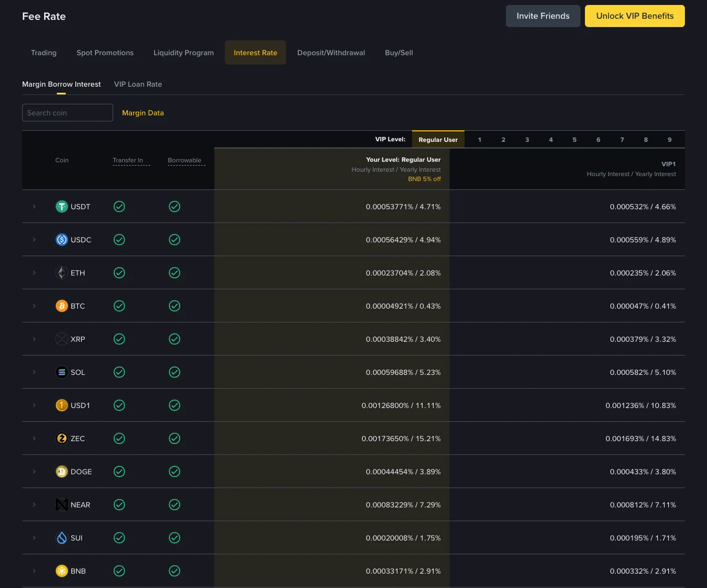Click the Borrowable column header

point(187,161)
